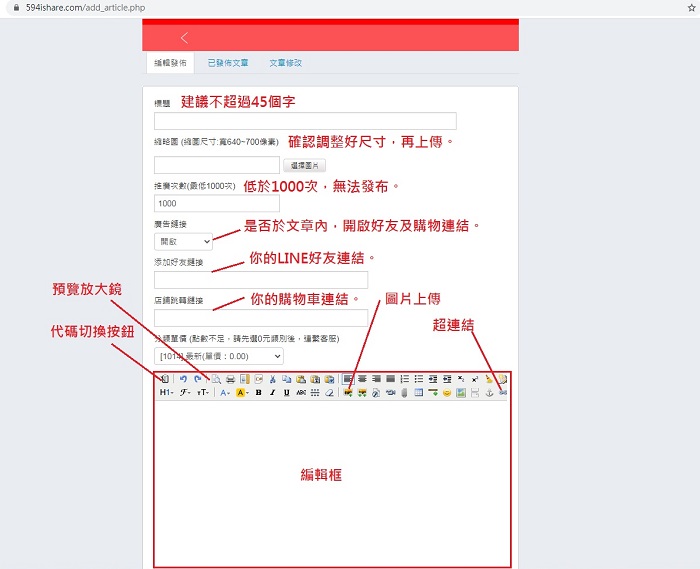Image resolution: width=700 pixels, height=569 pixels.
Task: Open the text highlight color picker
Action: (x=242, y=393)
